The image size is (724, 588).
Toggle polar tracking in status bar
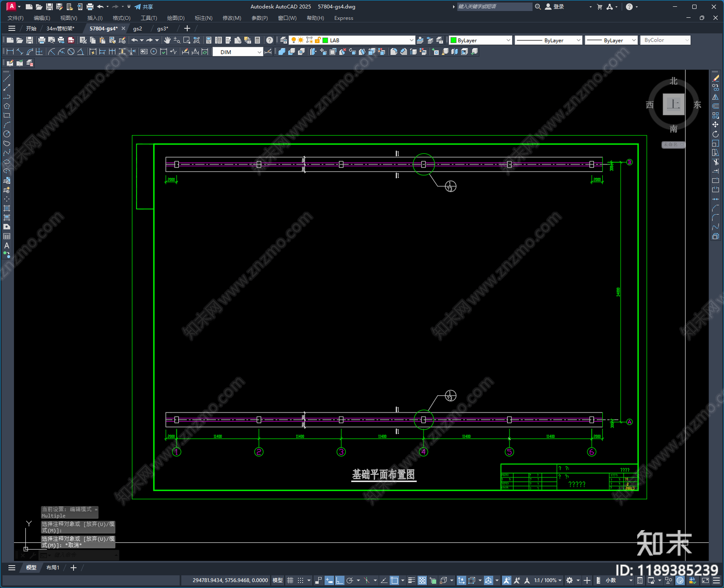pos(350,580)
